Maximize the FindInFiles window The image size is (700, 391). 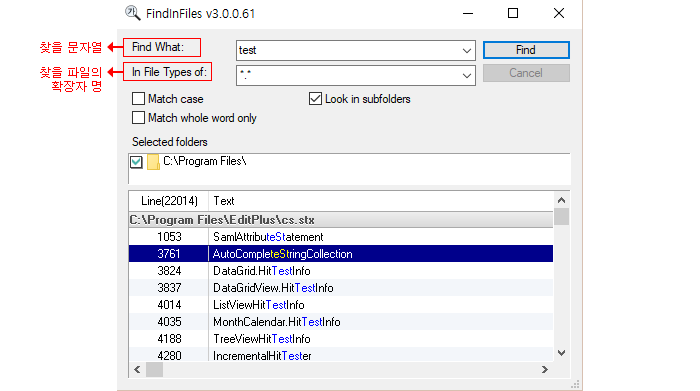coord(513,13)
